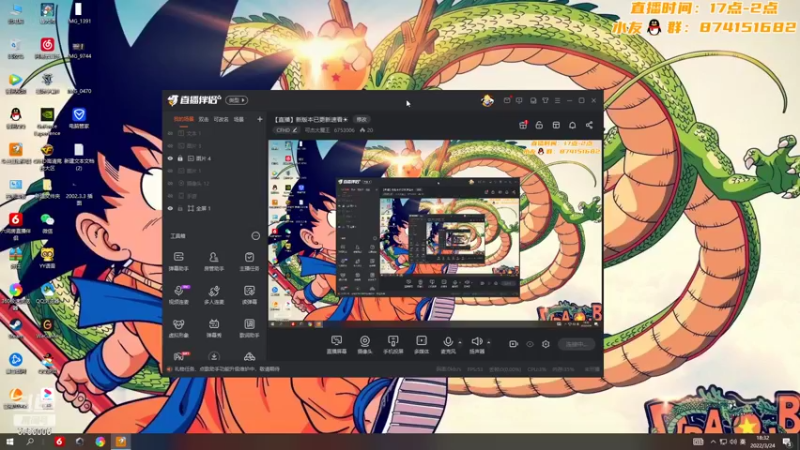Image resolution: width=800 pixels, height=450 pixels.
Task: Collapse the 工具箱 toolbox section
Action: (256, 236)
